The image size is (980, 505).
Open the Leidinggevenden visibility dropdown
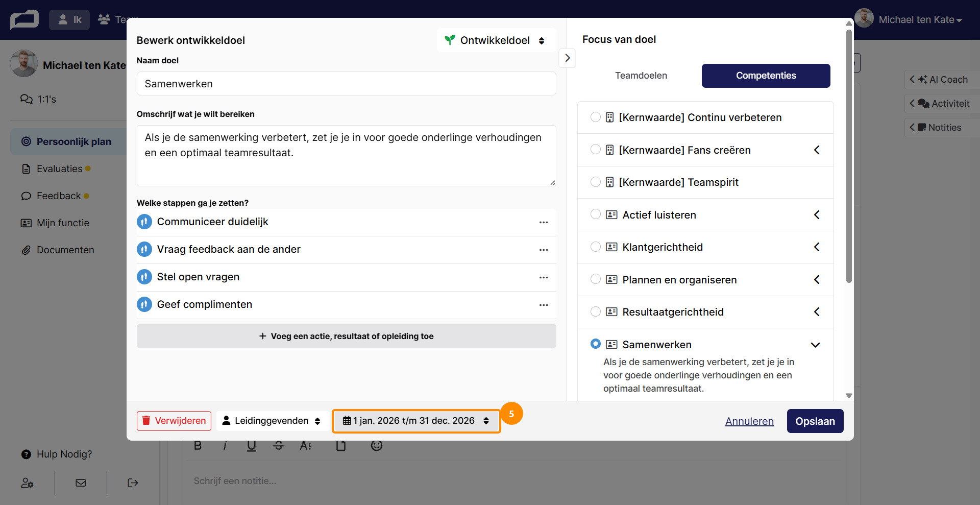(x=272, y=421)
